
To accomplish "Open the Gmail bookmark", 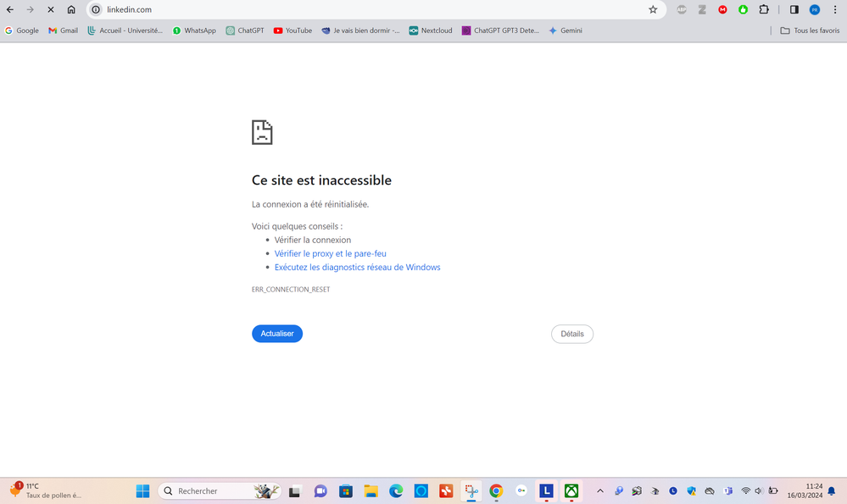I will 64,30.
